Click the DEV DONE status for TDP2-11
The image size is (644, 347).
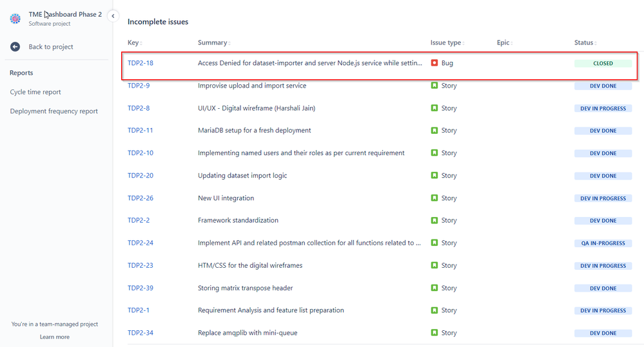[x=603, y=131]
